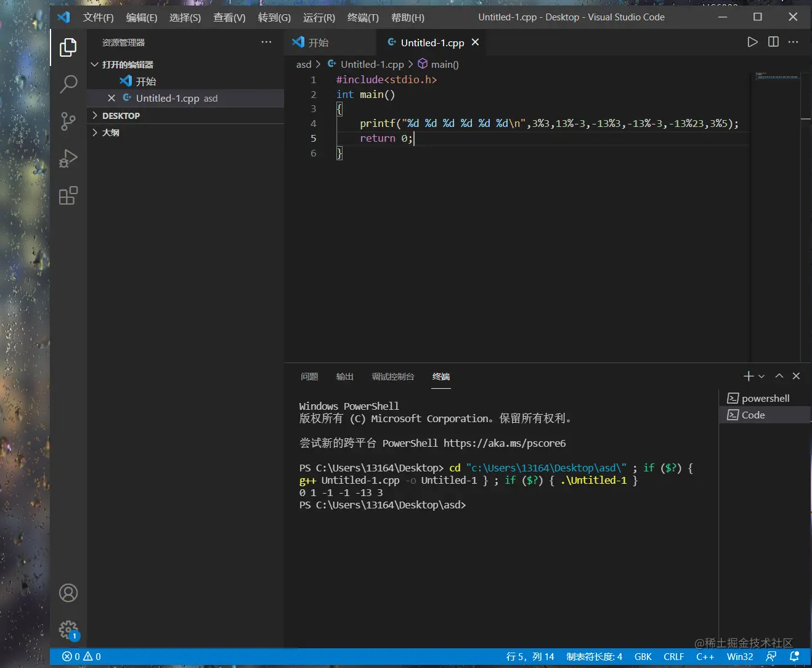Expand the 大纲 outline section
This screenshot has width=812, height=668.
[x=185, y=132]
